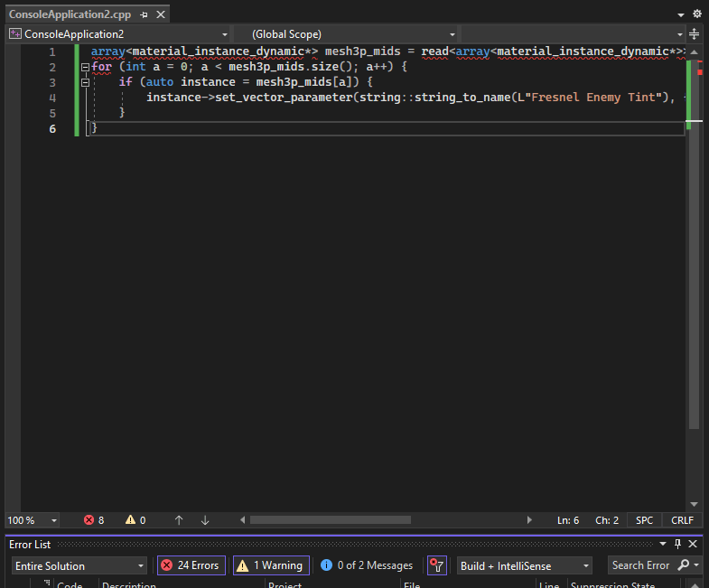The image size is (709, 588).
Task: Click the 'mesh3p_mids' variable on line 1
Action: click(x=363, y=51)
